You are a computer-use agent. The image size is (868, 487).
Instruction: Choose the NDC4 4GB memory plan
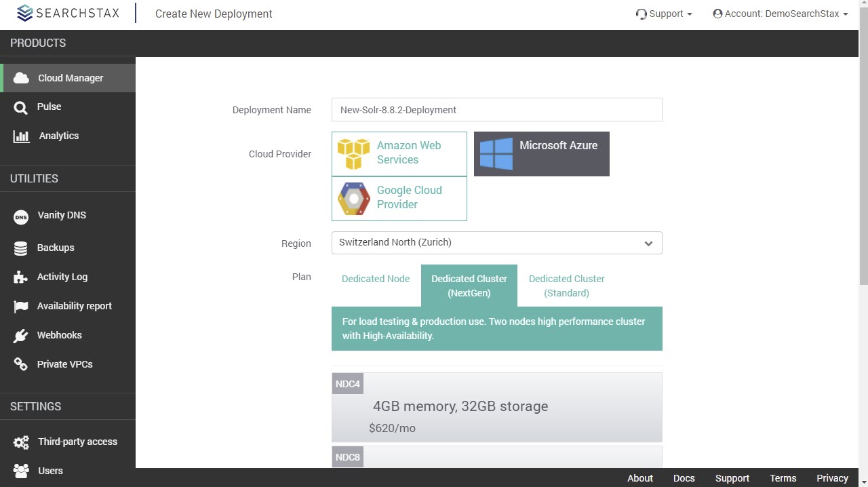point(496,408)
